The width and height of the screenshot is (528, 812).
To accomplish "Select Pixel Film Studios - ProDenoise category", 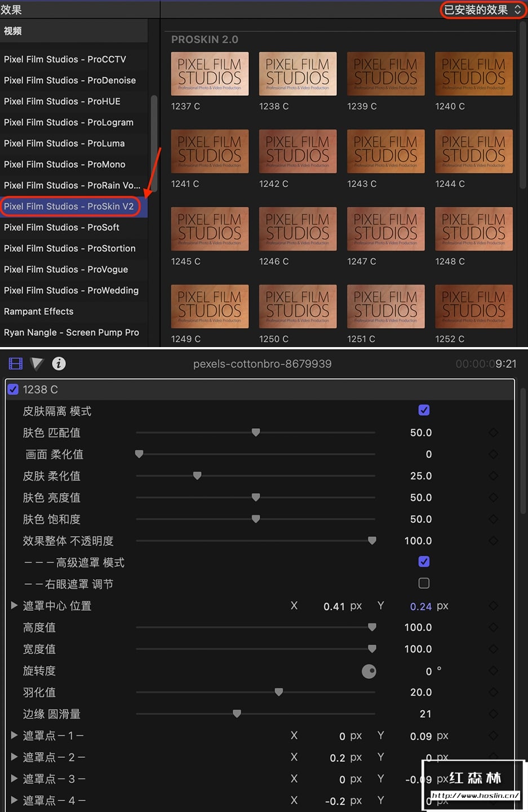I will pyautogui.click(x=74, y=80).
